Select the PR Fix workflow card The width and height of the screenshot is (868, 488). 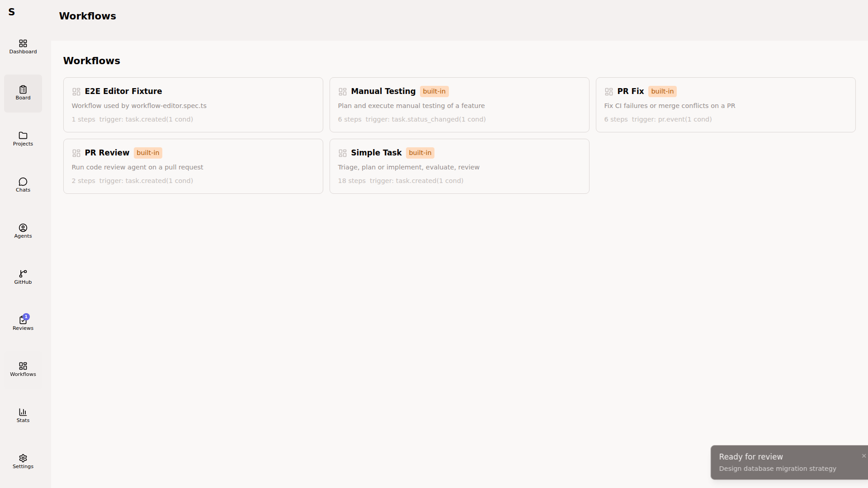click(725, 104)
